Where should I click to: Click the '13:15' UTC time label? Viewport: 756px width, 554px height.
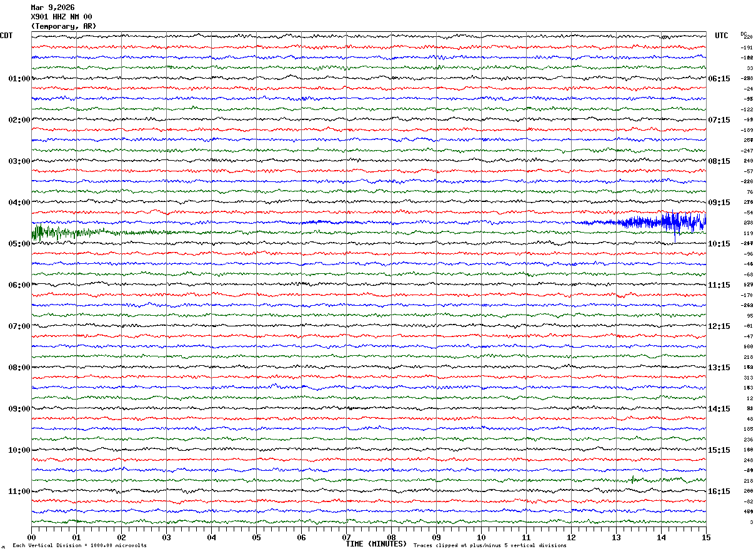click(x=719, y=368)
